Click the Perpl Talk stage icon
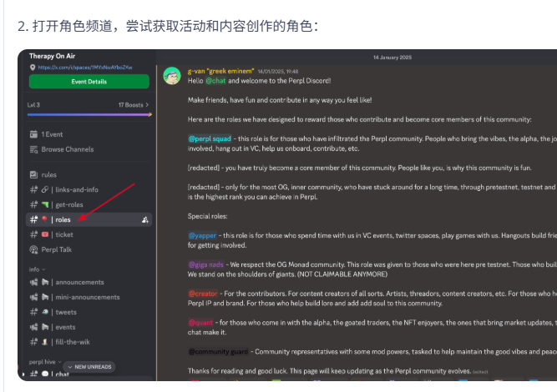Viewport: 557px width, 392px height. (33, 249)
